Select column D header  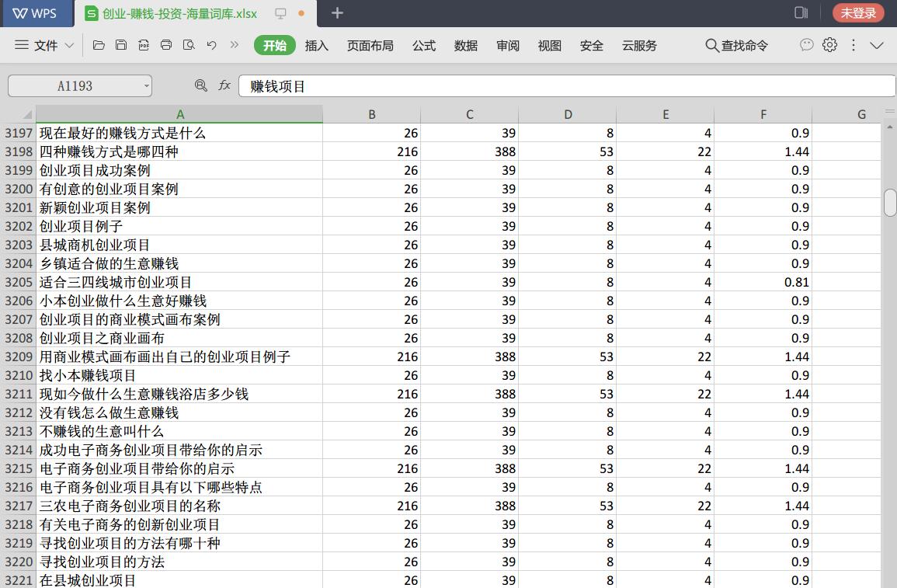pyautogui.click(x=568, y=114)
